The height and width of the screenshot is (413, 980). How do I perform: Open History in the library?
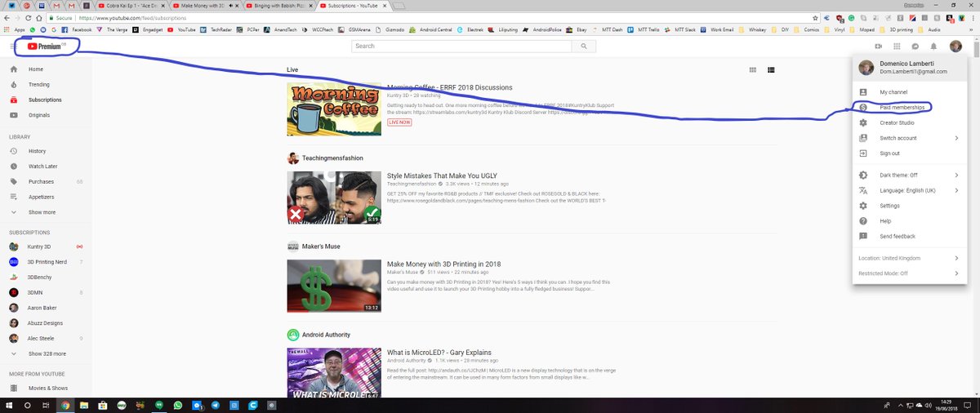coord(46,151)
